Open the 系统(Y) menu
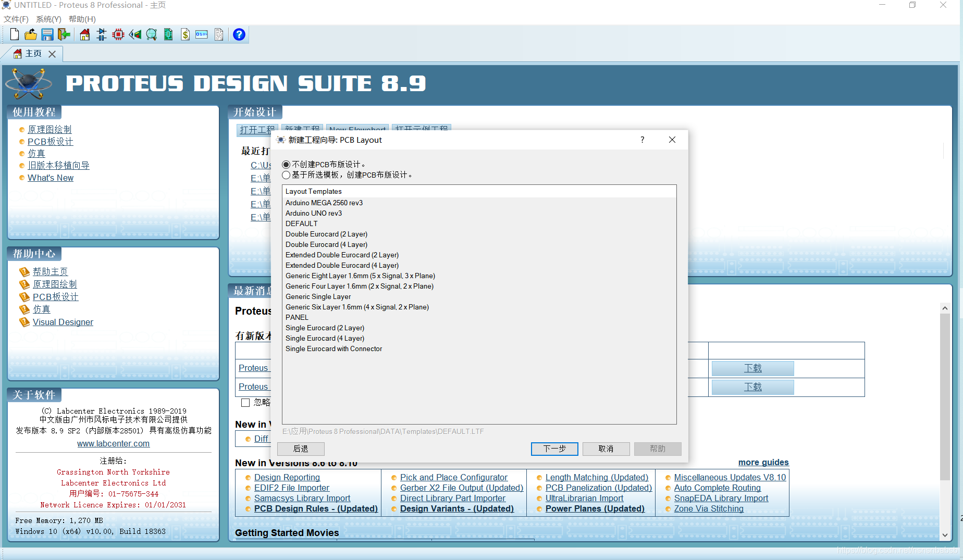 click(48, 19)
